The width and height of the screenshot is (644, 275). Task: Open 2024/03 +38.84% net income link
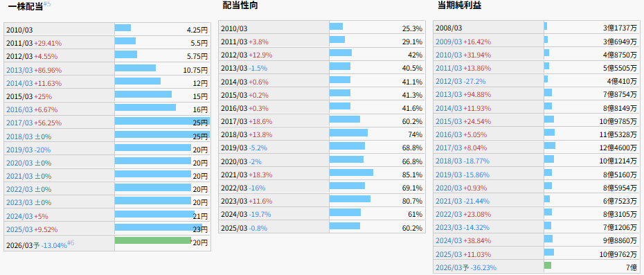[x=449, y=240]
